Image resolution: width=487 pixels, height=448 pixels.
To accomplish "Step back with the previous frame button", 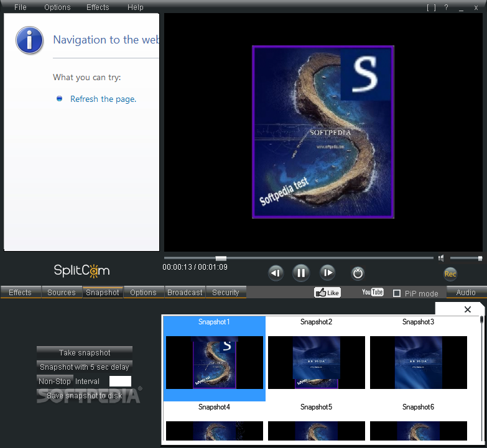I will (275, 273).
